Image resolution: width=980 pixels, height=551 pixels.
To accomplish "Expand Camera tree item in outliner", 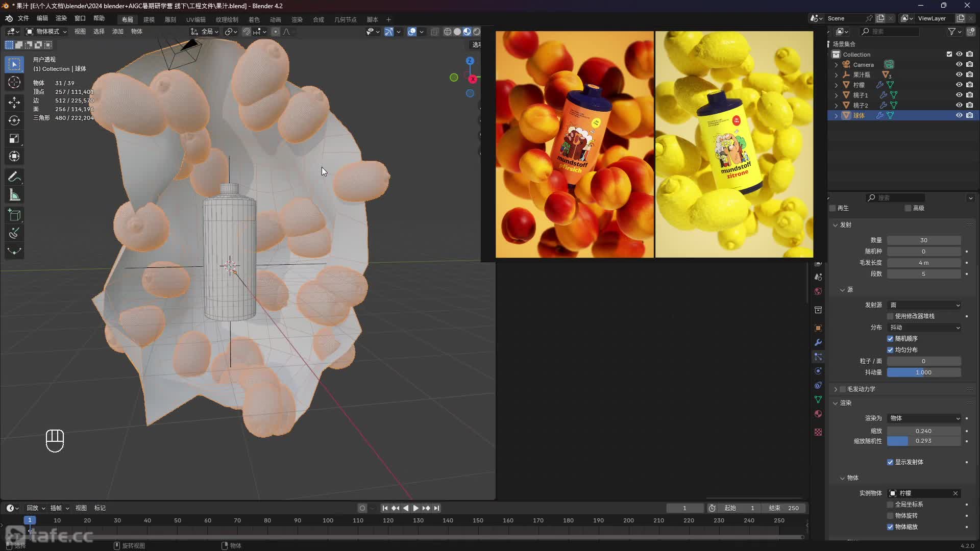I will [836, 65].
